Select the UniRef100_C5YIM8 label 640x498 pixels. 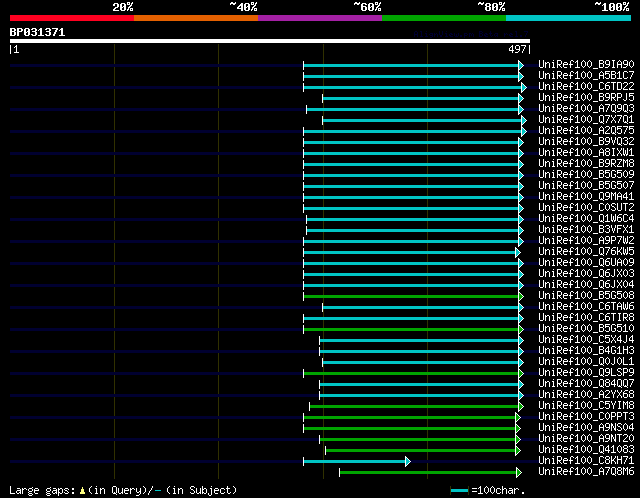coord(586,406)
